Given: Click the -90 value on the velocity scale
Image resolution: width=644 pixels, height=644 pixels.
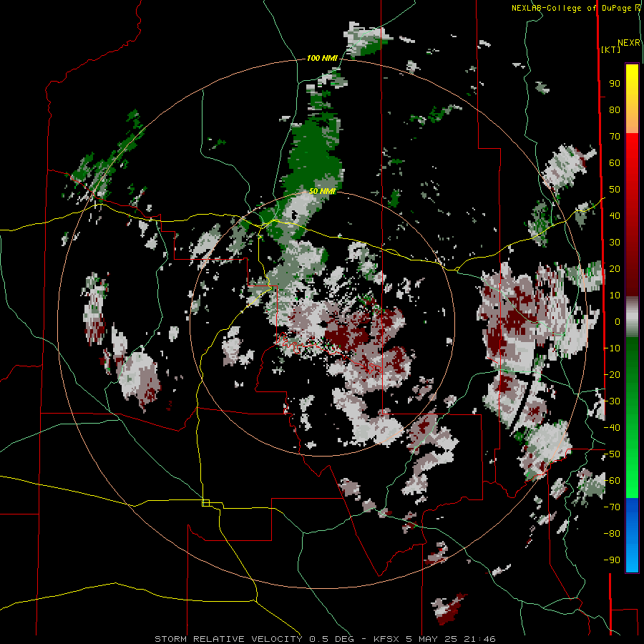Looking at the screenshot, I should point(612,560).
